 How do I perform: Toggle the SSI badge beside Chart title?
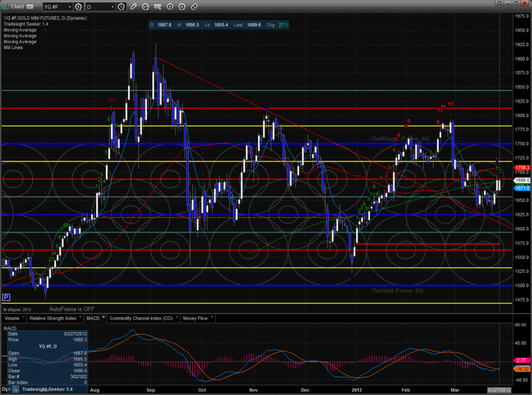pos(29,7)
